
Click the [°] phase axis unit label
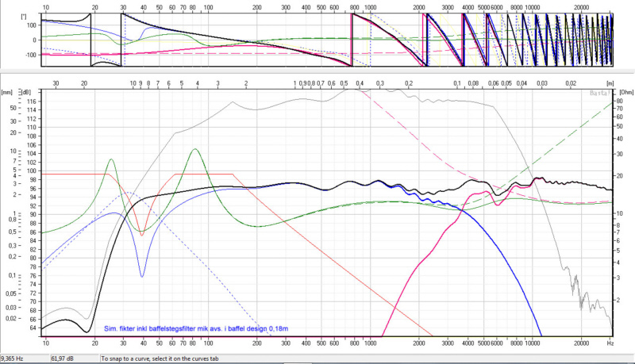point(7,13)
